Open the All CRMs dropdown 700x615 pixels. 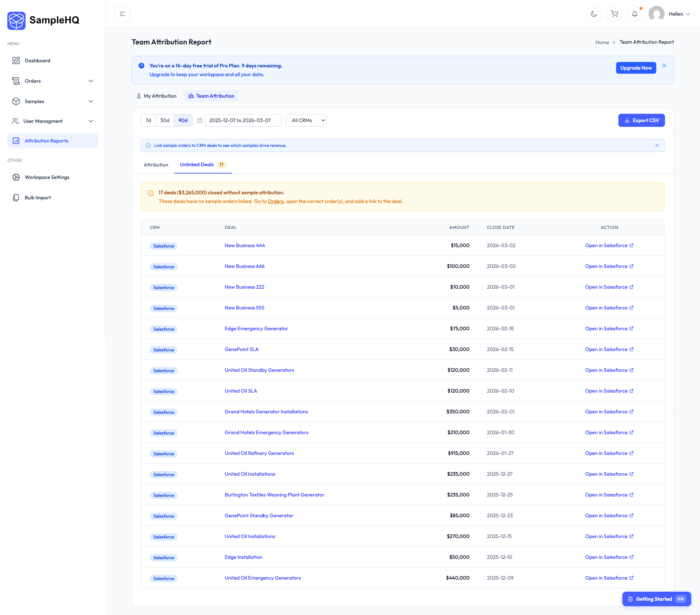click(306, 120)
